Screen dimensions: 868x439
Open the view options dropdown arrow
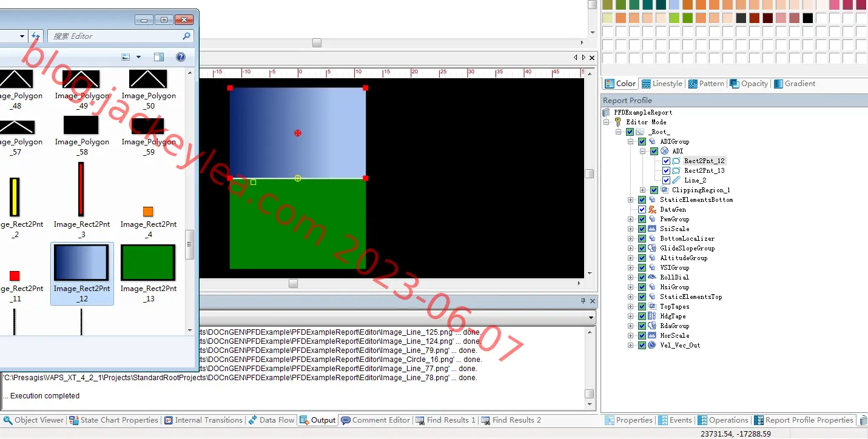(x=138, y=57)
